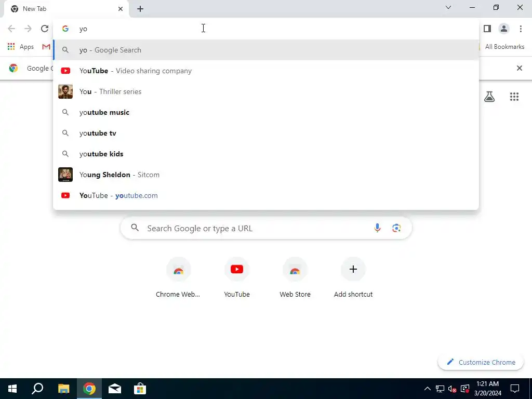Choose the 'Young Sheldon - Sitcom' suggestion

266,175
